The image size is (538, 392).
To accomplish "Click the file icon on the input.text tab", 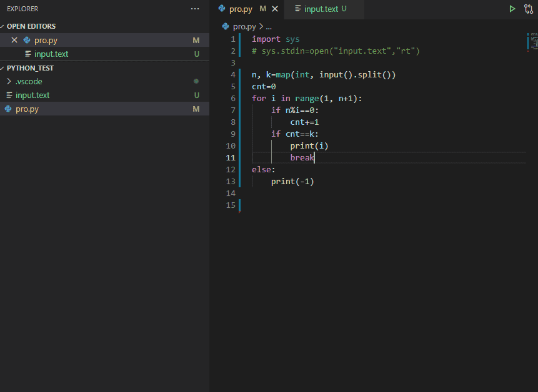I will point(298,9).
